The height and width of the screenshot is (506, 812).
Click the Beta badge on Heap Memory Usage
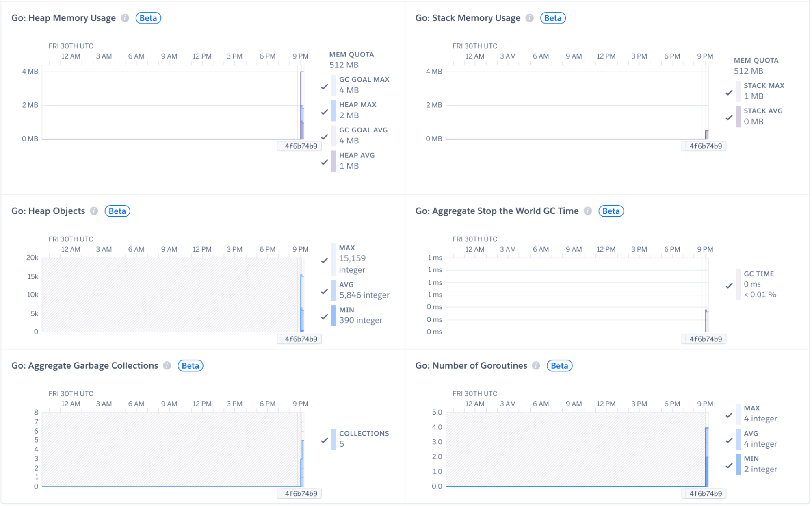tap(148, 18)
